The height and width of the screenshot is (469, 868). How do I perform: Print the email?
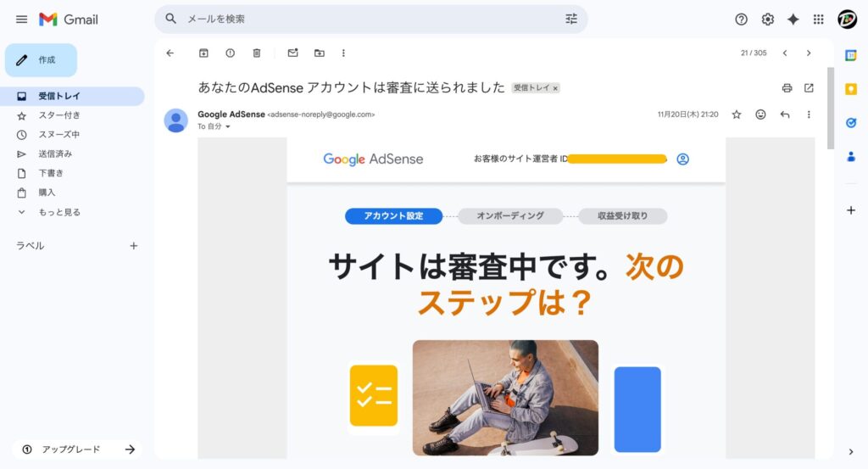point(787,88)
